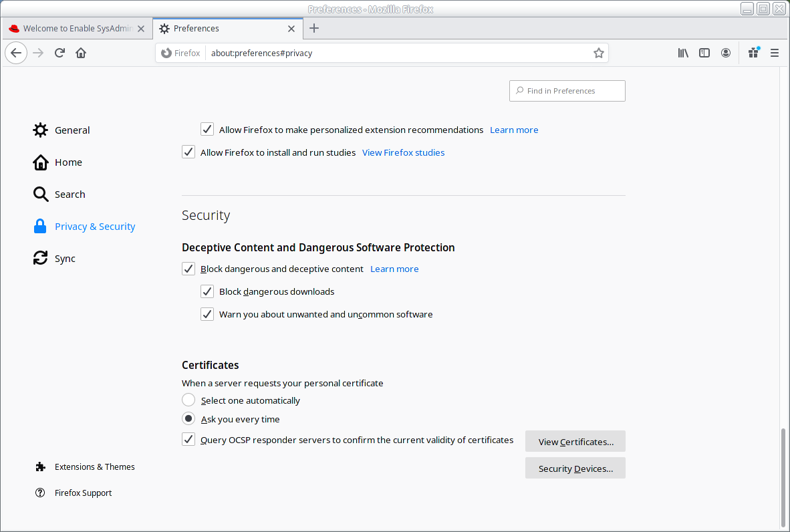Viewport: 790px width, 532px height.
Task: Switch to Welcome to Enable SysAdmin tab
Action: [76, 29]
